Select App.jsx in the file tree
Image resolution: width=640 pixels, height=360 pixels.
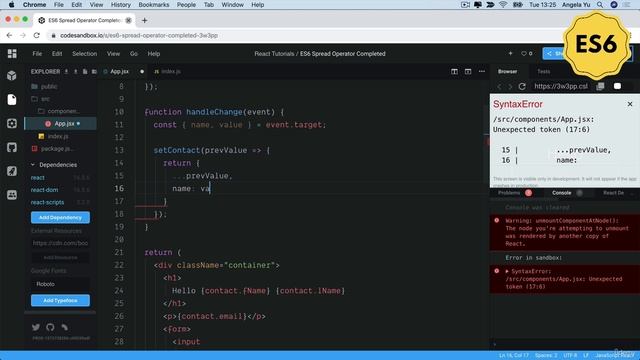pyautogui.click(x=60, y=124)
